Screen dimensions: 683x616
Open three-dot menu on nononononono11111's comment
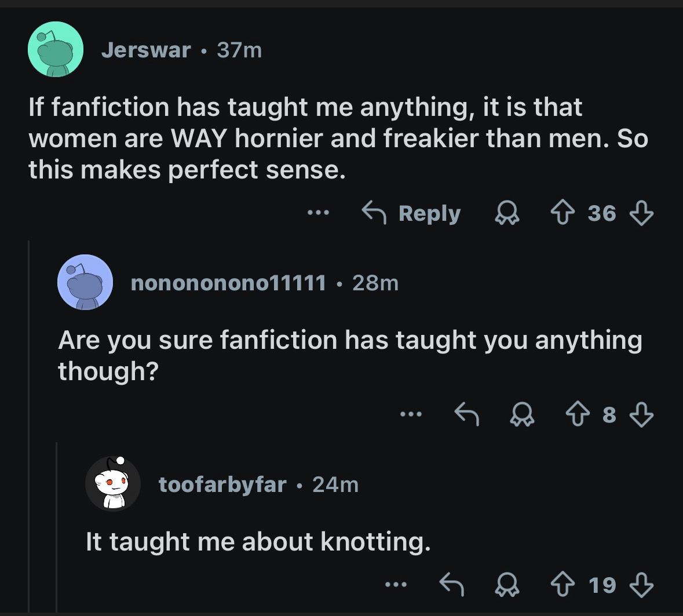click(x=411, y=414)
